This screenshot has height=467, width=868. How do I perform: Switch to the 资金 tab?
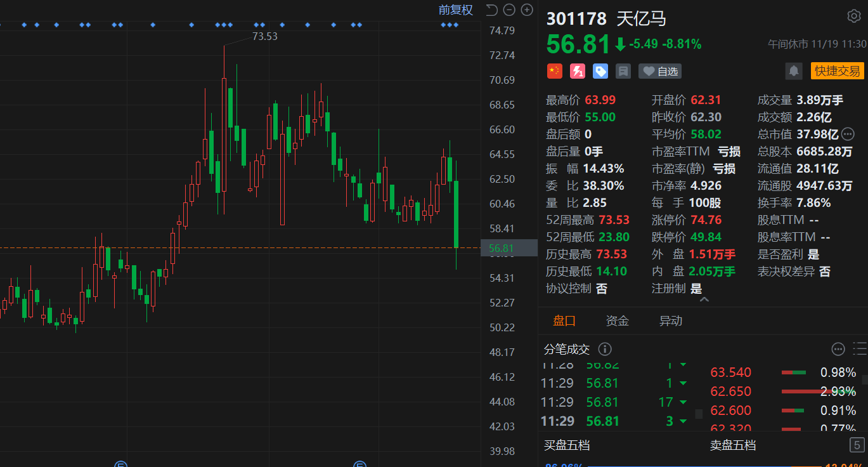click(617, 321)
